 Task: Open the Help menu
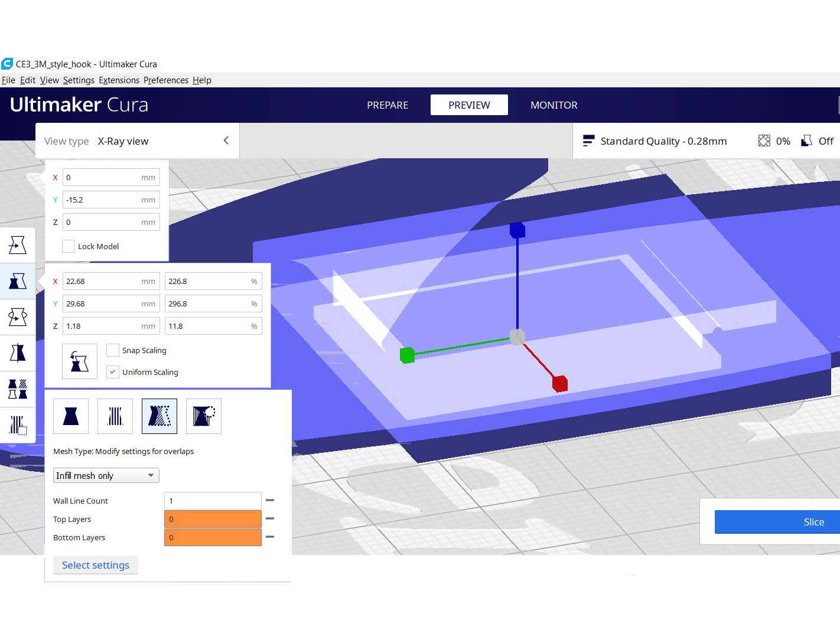pyautogui.click(x=202, y=80)
